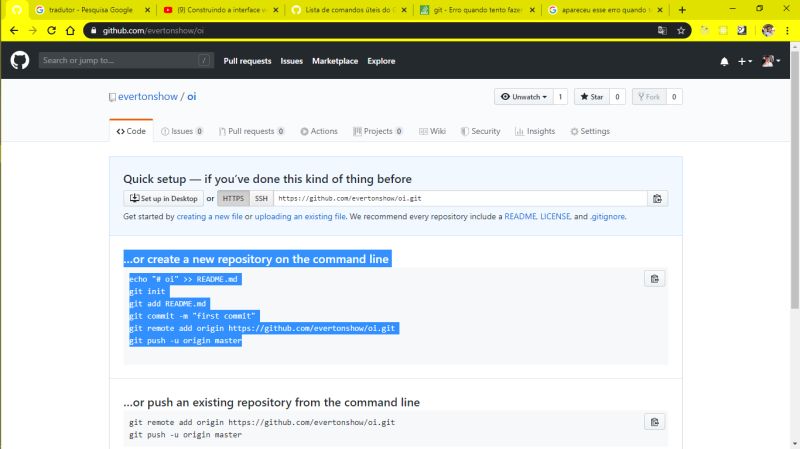Select the HTTPS clone protocol
The width and height of the screenshot is (800, 449).
233,198
